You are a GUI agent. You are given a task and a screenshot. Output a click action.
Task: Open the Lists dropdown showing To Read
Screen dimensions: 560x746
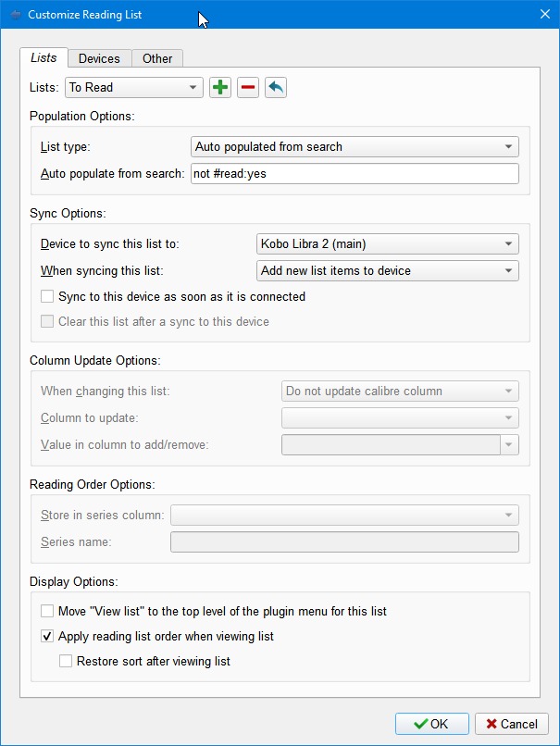[x=134, y=88]
